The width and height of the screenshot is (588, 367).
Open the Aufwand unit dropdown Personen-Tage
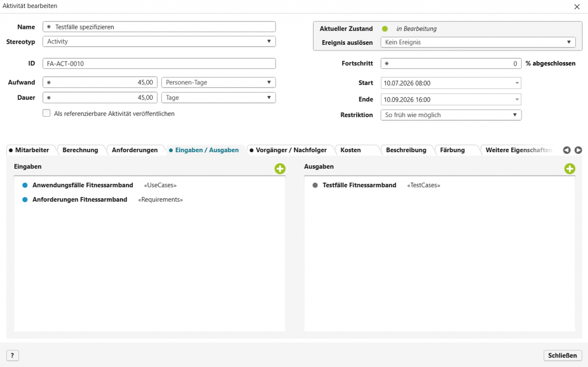click(218, 82)
